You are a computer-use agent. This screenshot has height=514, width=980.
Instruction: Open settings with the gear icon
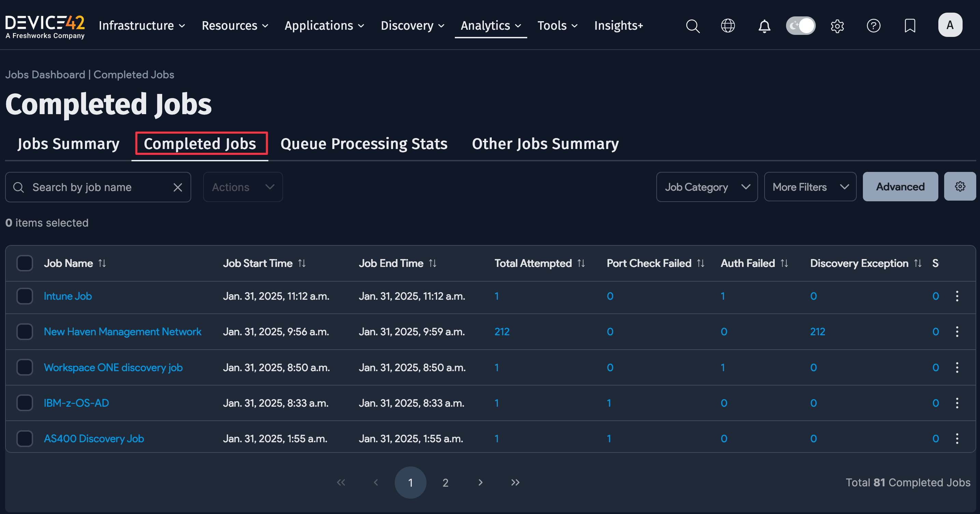[837, 26]
